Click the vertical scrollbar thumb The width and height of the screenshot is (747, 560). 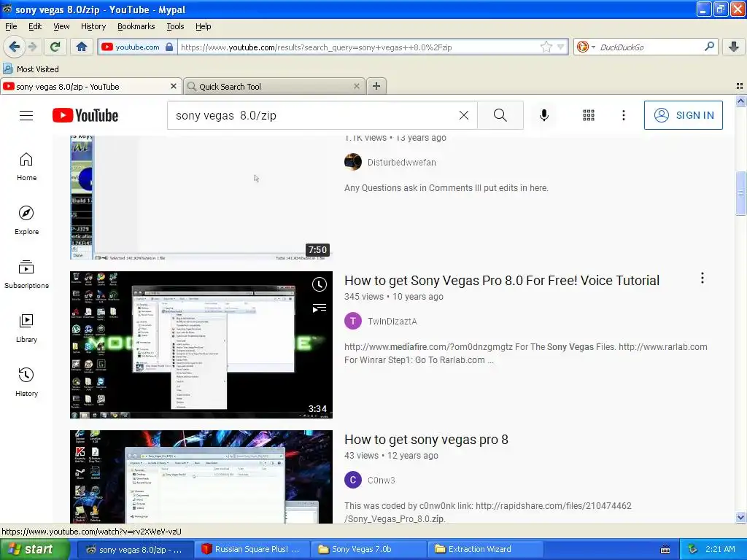coord(740,192)
